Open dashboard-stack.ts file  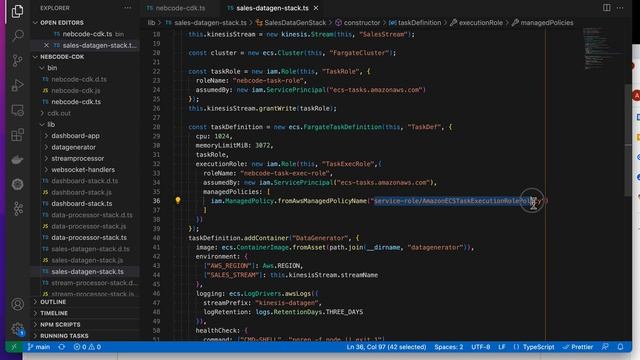tap(82, 204)
